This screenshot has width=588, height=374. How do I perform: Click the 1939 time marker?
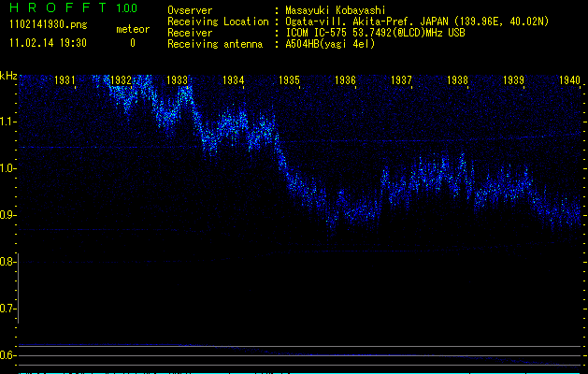[x=513, y=80]
